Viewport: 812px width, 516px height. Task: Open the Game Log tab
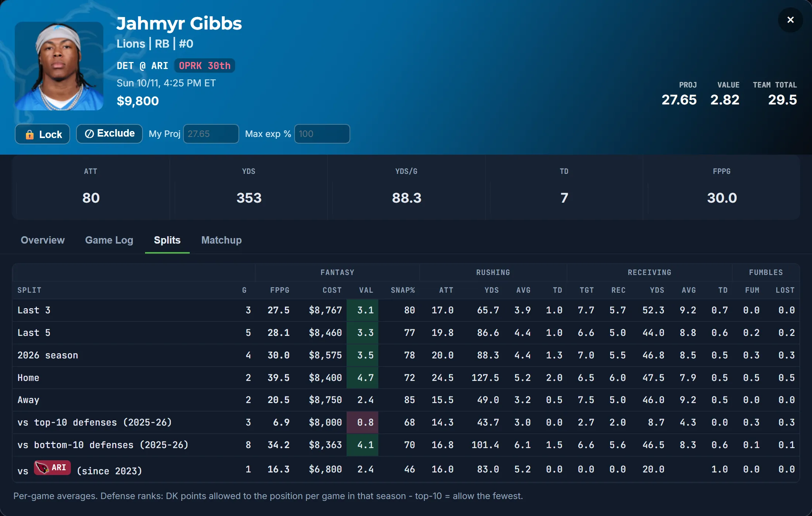(109, 240)
